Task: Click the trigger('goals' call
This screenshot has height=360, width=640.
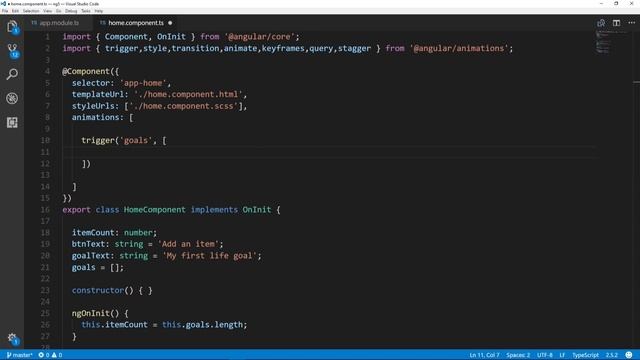Action: click(x=116, y=140)
